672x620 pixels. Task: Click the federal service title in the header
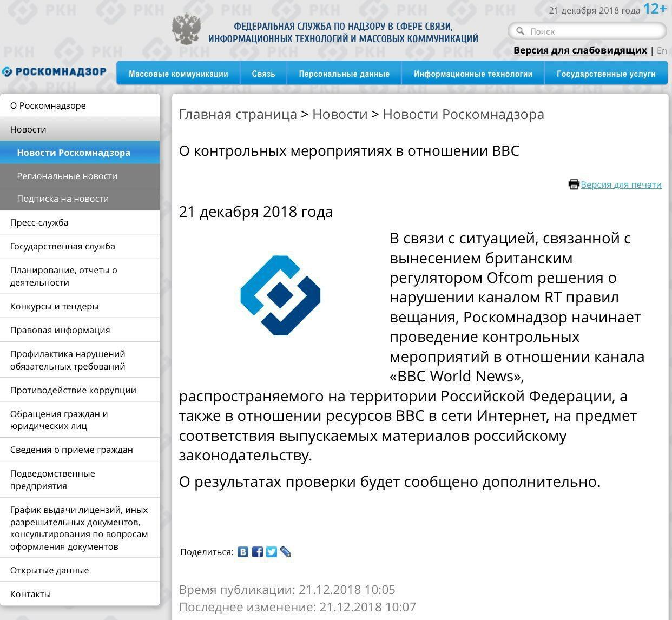(343, 32)
